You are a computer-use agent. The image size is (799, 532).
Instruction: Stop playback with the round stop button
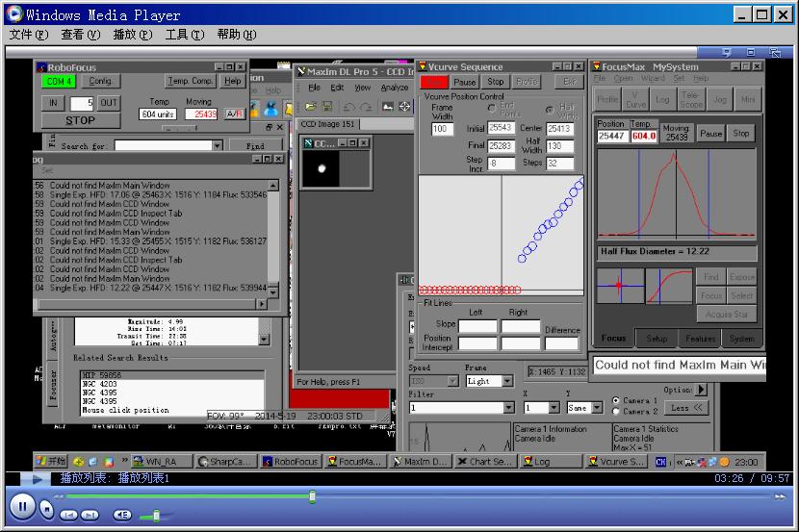click(46, 509)
